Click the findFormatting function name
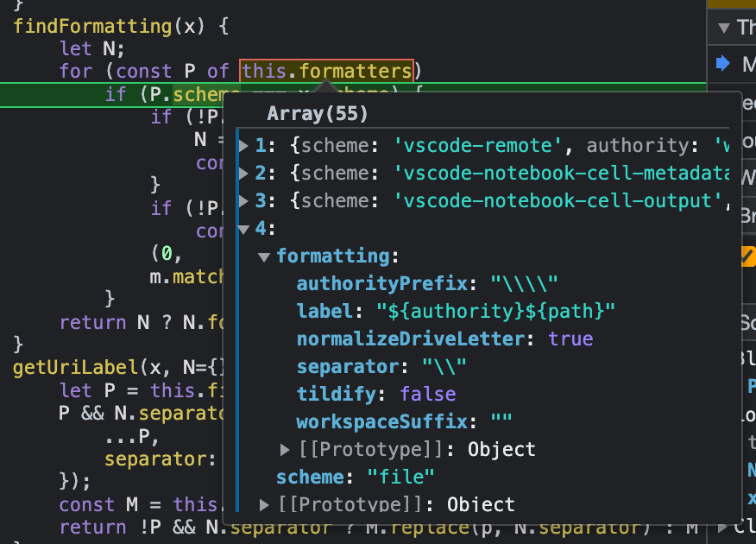Screen dimensions: 756x544 point(85,26)
